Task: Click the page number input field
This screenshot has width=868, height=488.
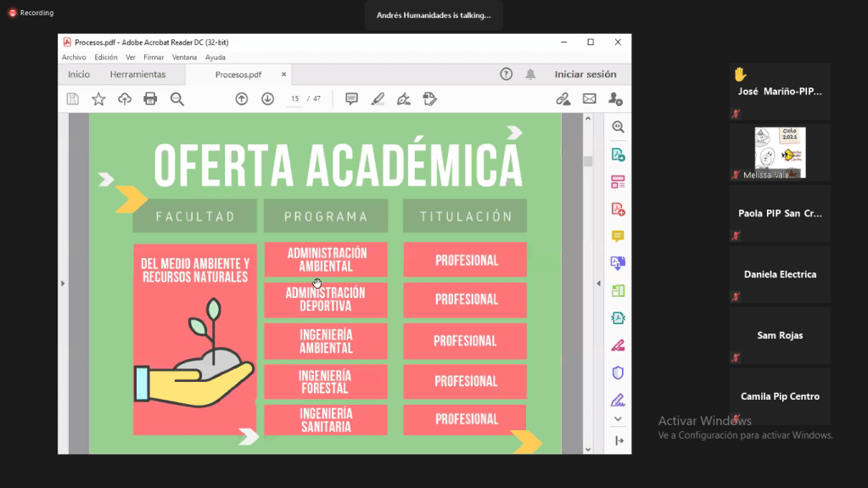Action: (295, 99)
